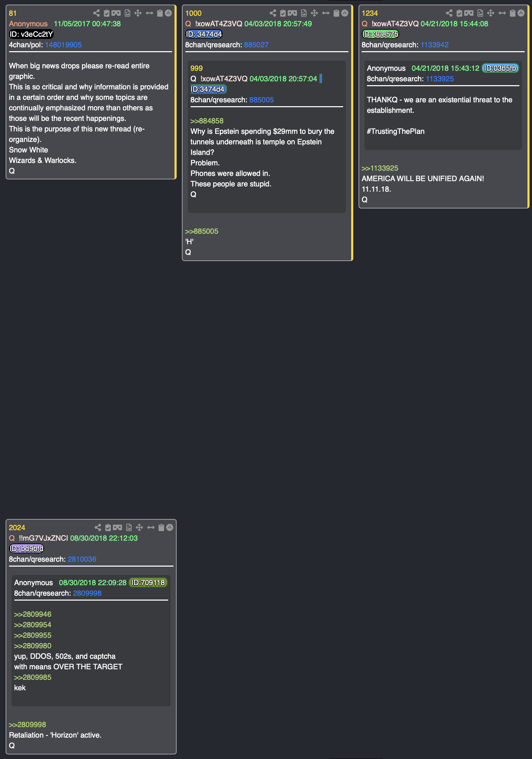Share post 2024 via share icon
Screen dimensions: 532x759
(x=98, y=527)
